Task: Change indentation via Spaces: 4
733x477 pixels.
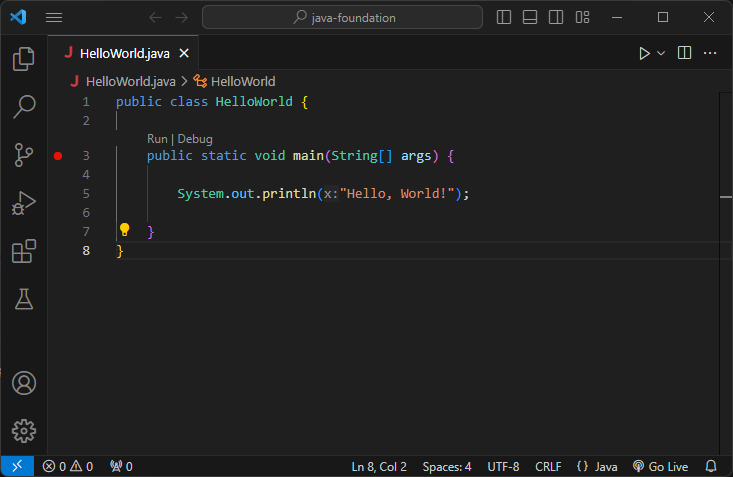Action: point(447,467)
